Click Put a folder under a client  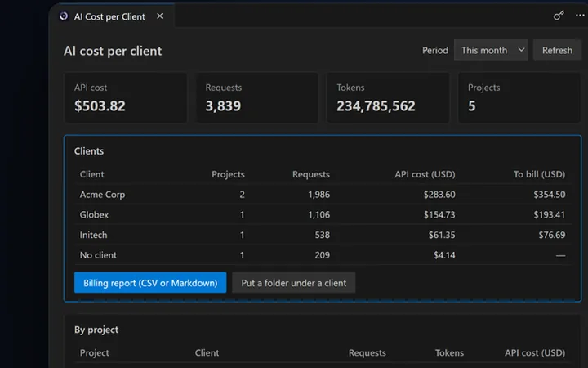click(294, 282)
